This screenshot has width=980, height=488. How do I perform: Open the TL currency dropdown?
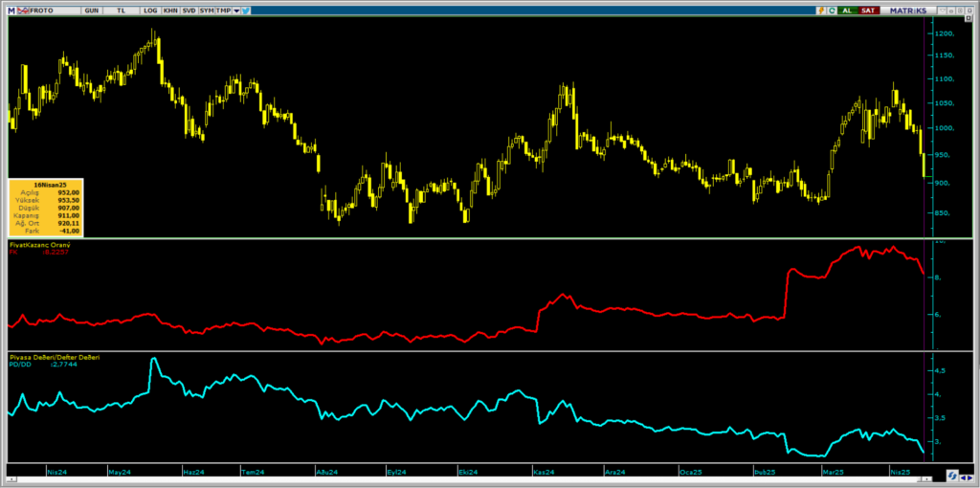point(121,10)
